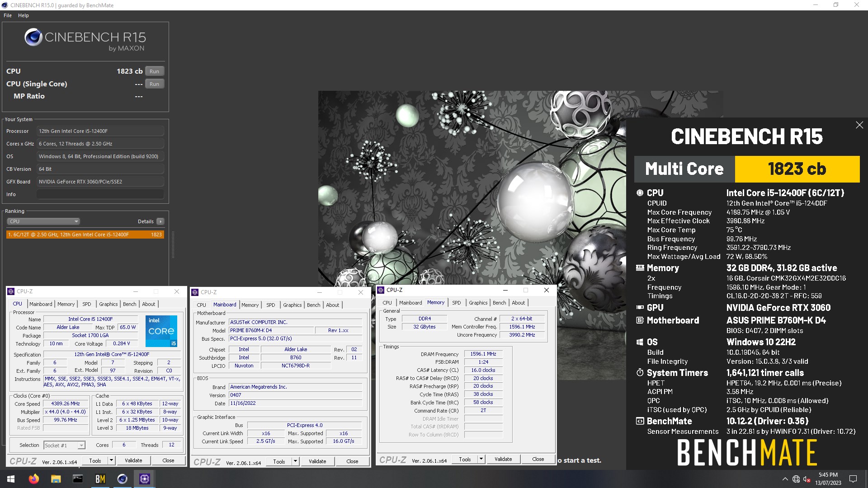Click Max TDP value 65.0 W
The width and height of the screenshot is (868, 488).
128,328
